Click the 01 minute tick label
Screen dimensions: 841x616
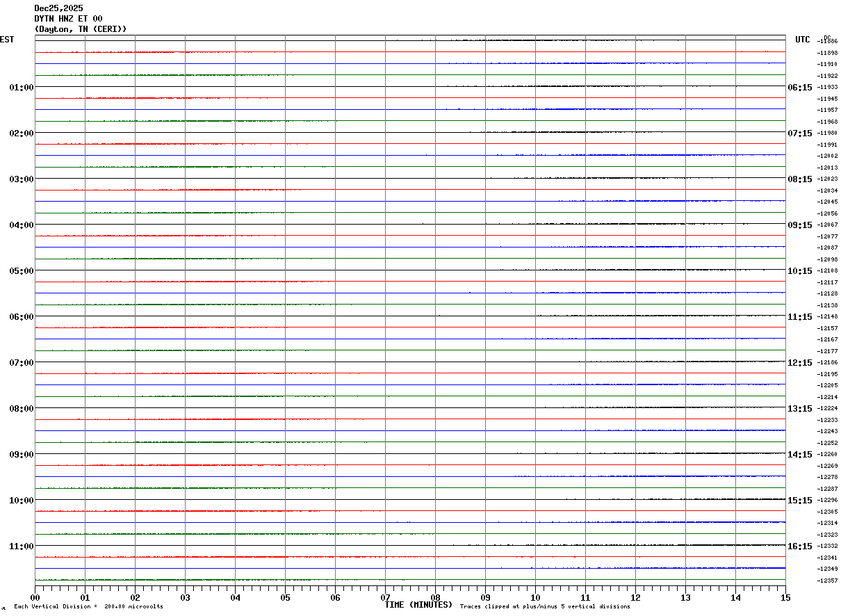pyautogui.click(x=85, y=597)
